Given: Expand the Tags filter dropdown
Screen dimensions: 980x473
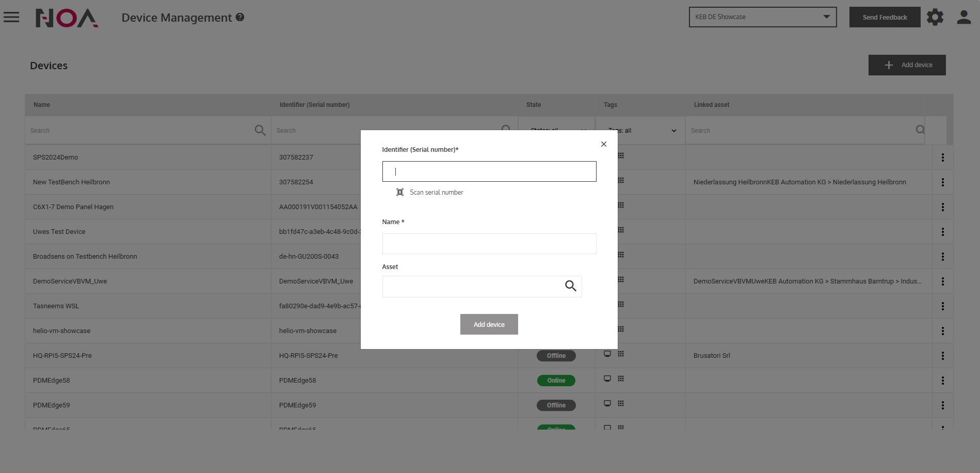Looking at the screenshot, I should point(673,131).
